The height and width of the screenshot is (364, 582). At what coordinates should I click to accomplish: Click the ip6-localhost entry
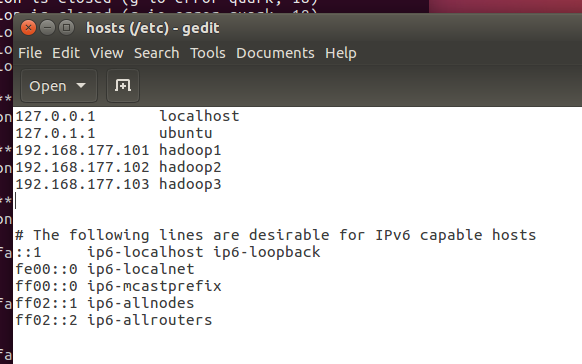tap(146, 252)
